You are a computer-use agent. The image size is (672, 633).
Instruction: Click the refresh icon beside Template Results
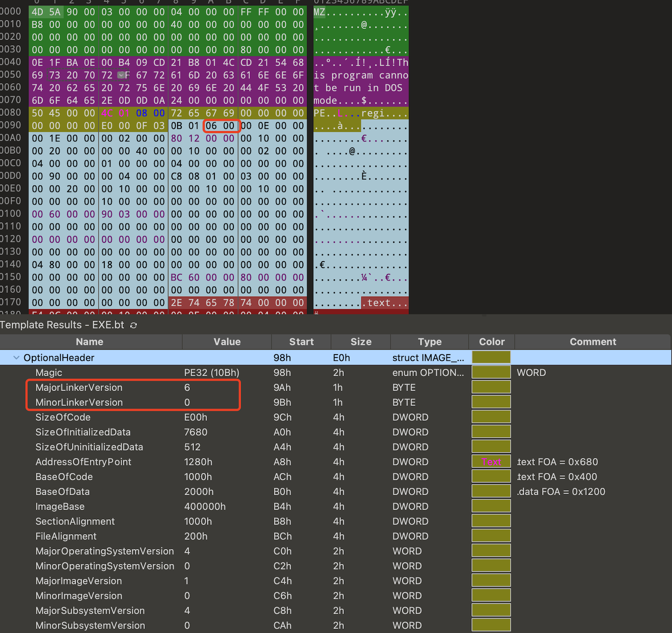coord(133,326)
